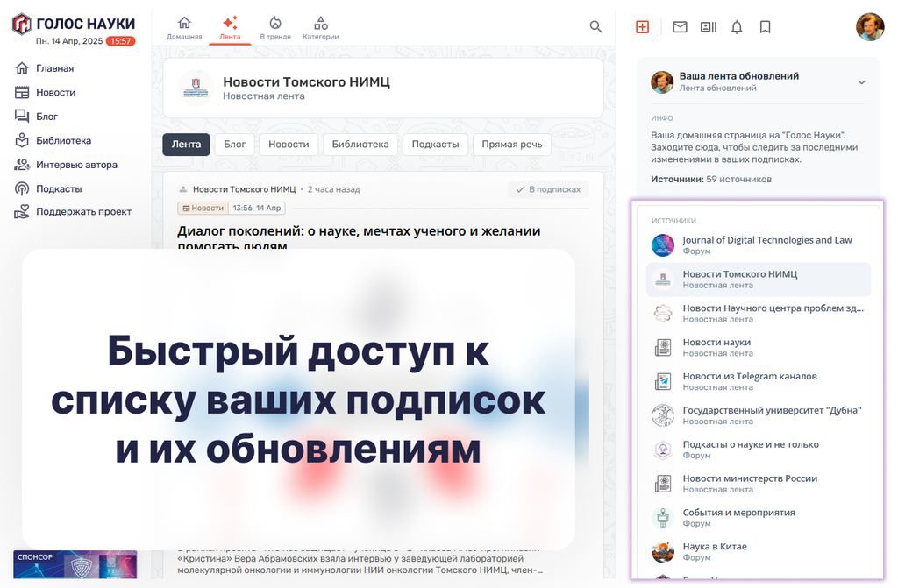Open Интервью автора in sidebar
The height and width of the screenshot is (588, 898).
point(77,165)
